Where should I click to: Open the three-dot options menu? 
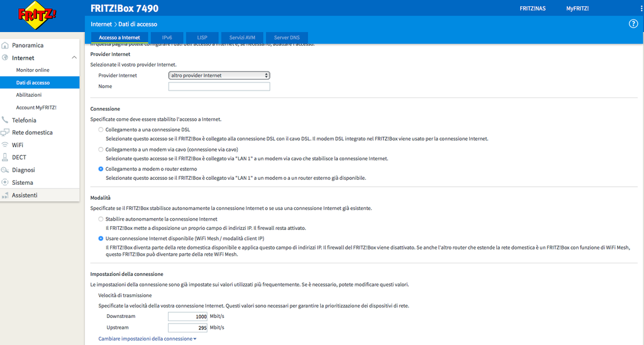coord(641,8)
